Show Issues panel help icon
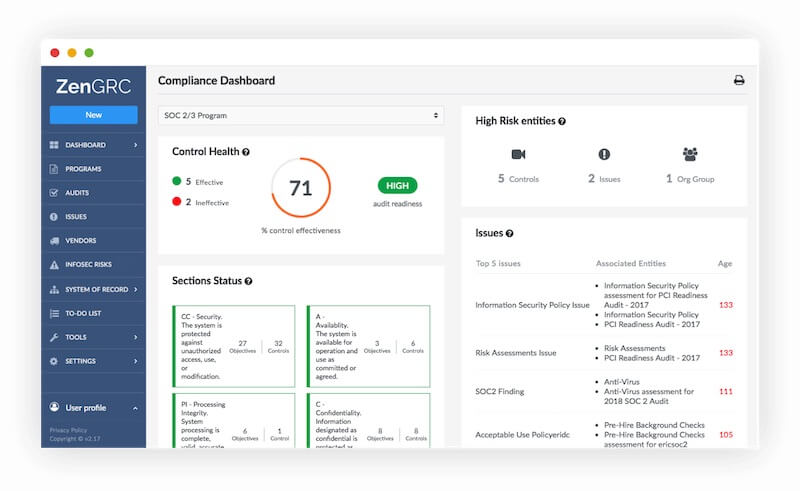 509,233
